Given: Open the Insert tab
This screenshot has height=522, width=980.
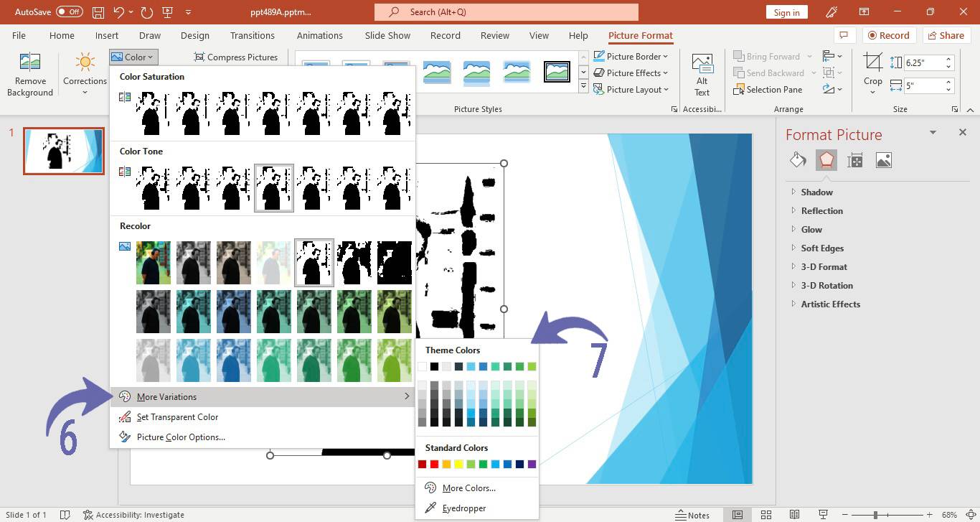Looking at the screenshot, I should [107, 35].
